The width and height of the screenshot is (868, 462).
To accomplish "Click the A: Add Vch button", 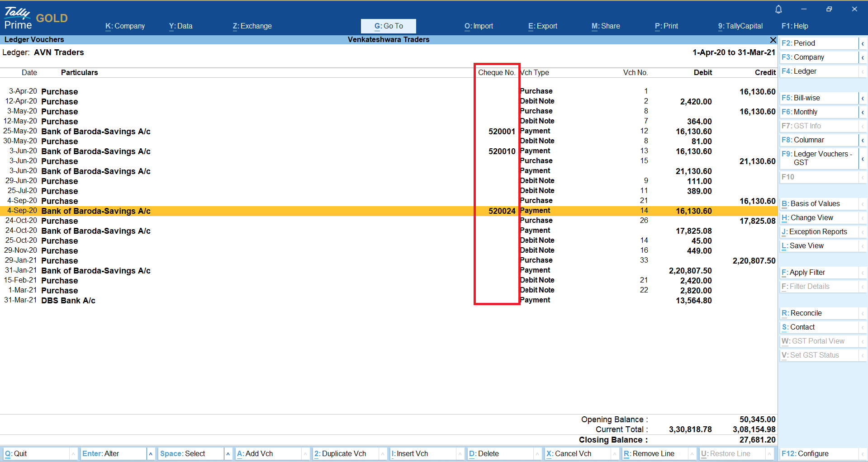I will click(268, 454).
